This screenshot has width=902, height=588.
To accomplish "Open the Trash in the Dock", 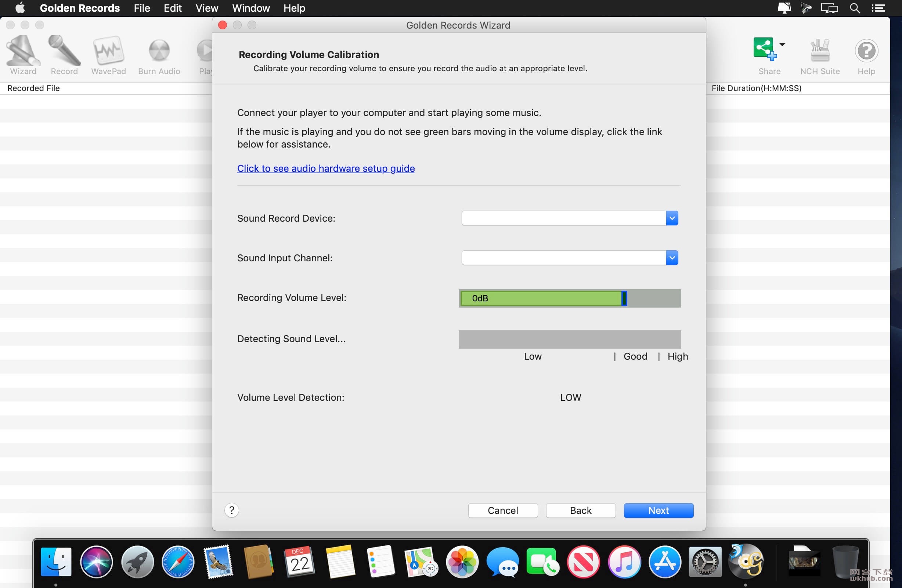I will (845, 562).
